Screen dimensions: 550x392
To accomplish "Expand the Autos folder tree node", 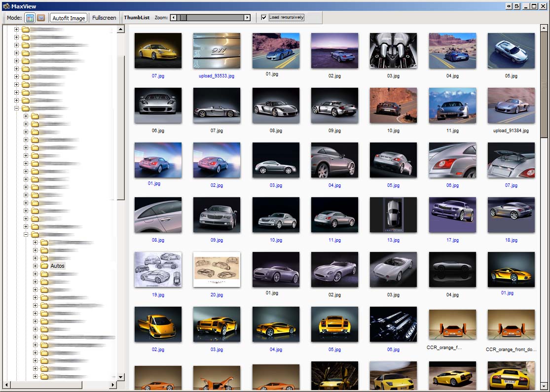I will point(35,266).
